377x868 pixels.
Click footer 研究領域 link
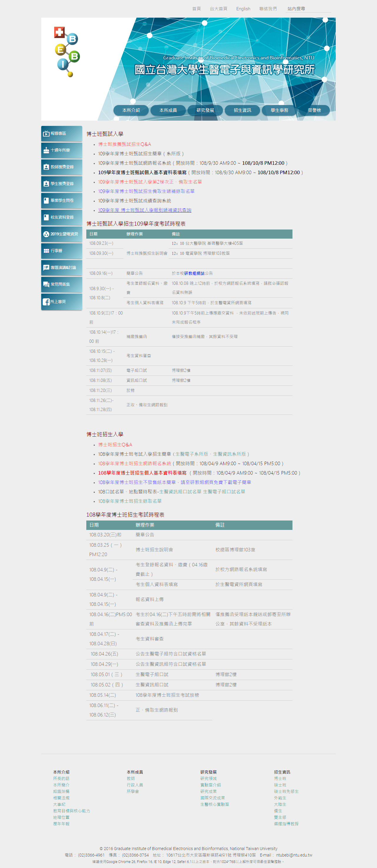[209, 779]
